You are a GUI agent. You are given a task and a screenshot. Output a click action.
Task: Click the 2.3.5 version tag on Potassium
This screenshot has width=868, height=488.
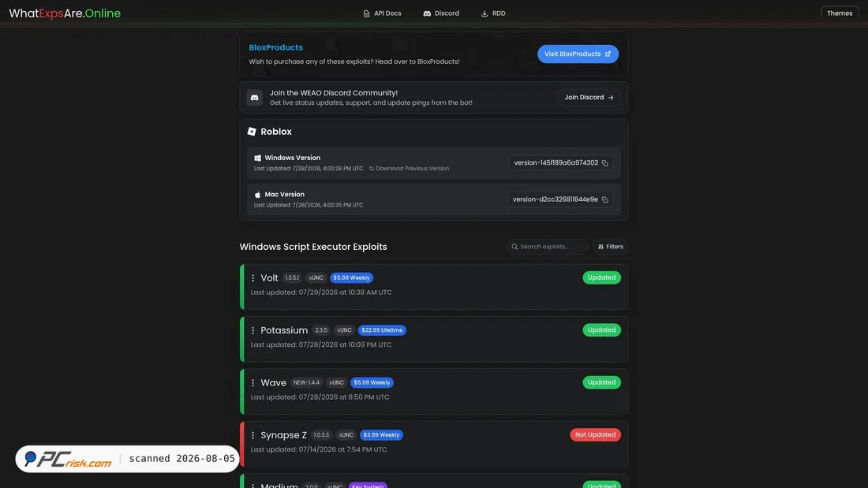(x=321, y=330)
